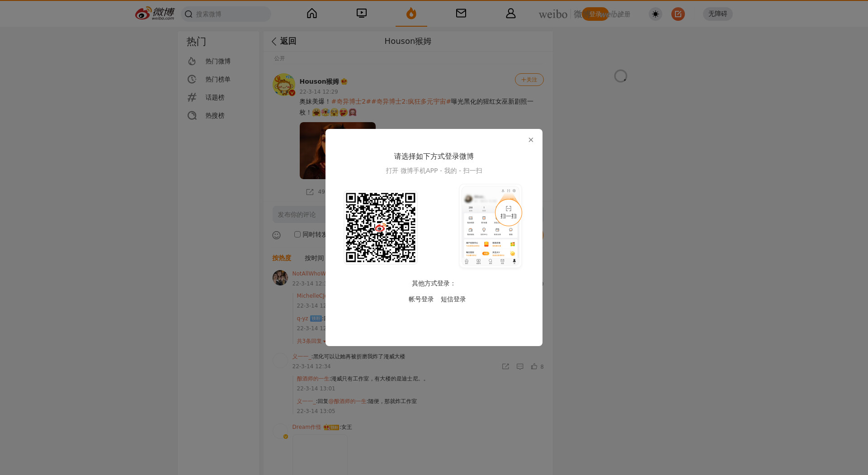Toggle the light/dark theme sun icon

655,14
